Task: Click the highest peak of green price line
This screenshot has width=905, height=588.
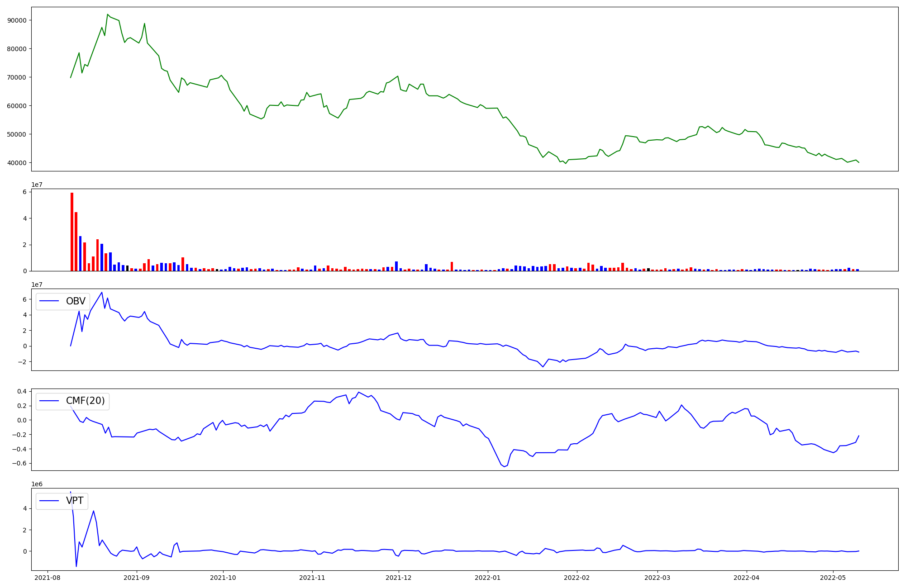Action: click(107, 14)
